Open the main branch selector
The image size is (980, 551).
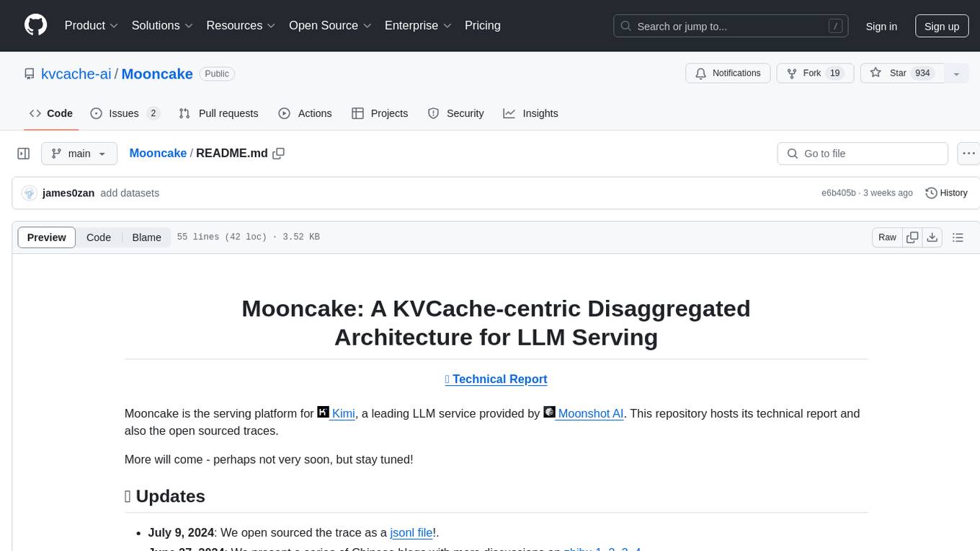pyautogui.click(x=79, y=154)
